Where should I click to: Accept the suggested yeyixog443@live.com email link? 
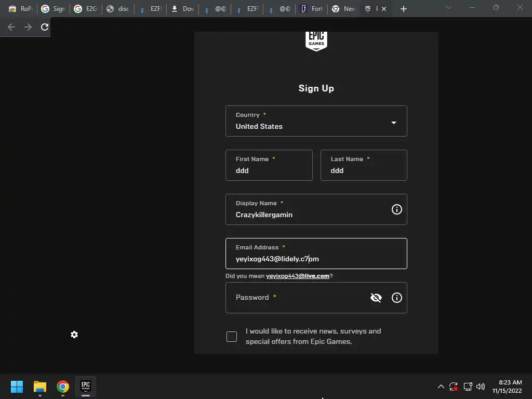point(298,276)
